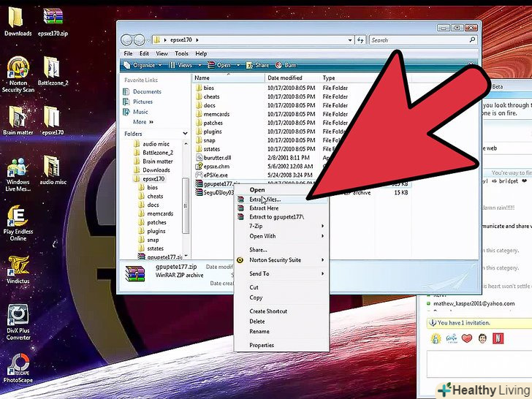Click the Open toolbar button
Image resolution: width=532 pixels, height=399 pixels.
pos(219,65)
